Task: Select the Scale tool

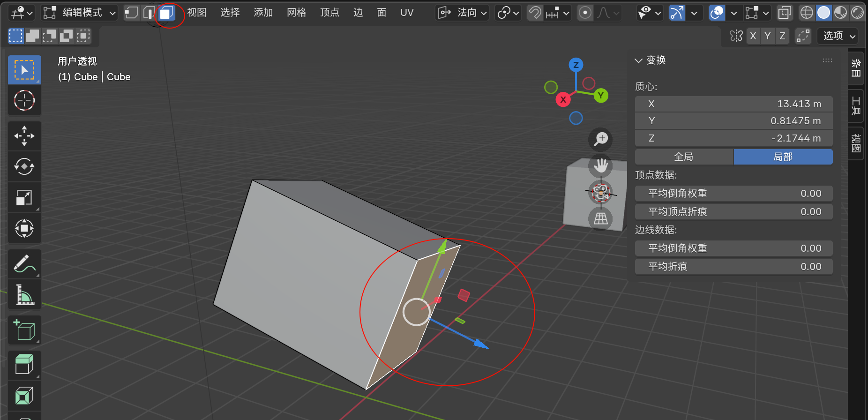Action: click(x=24, y=198)
